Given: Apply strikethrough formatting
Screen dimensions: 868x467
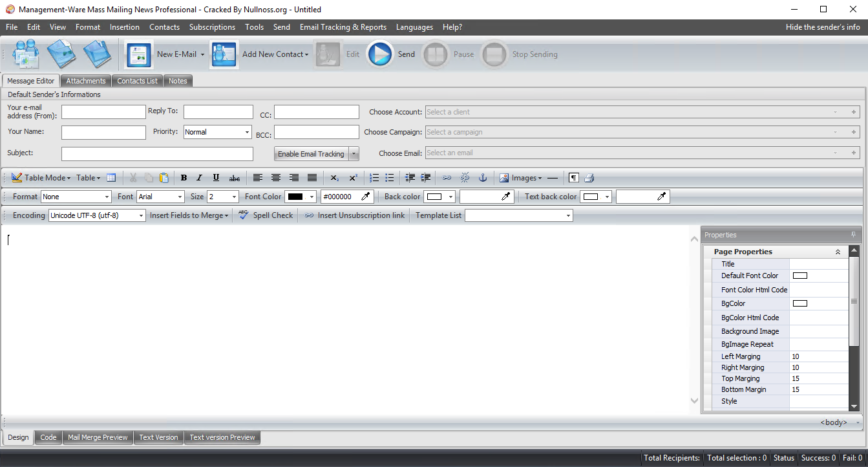Looking at the screenshot, I should (235, 178).
